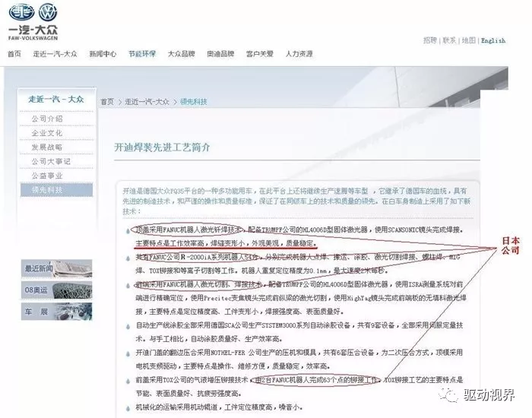
Task: Select 节能环保 in the navigation bar
Action: pos(141,54)
